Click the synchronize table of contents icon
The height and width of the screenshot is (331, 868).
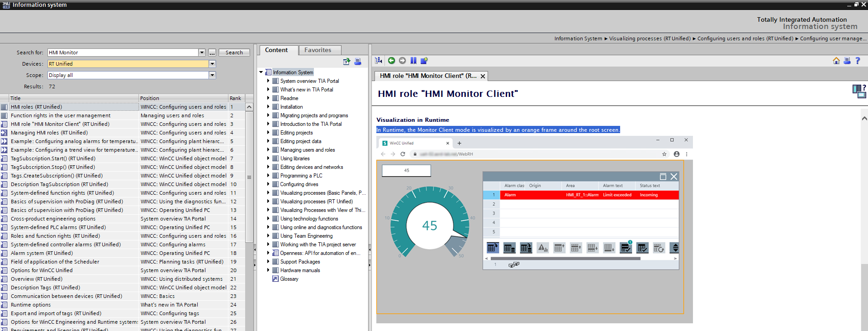pos(379,61)
